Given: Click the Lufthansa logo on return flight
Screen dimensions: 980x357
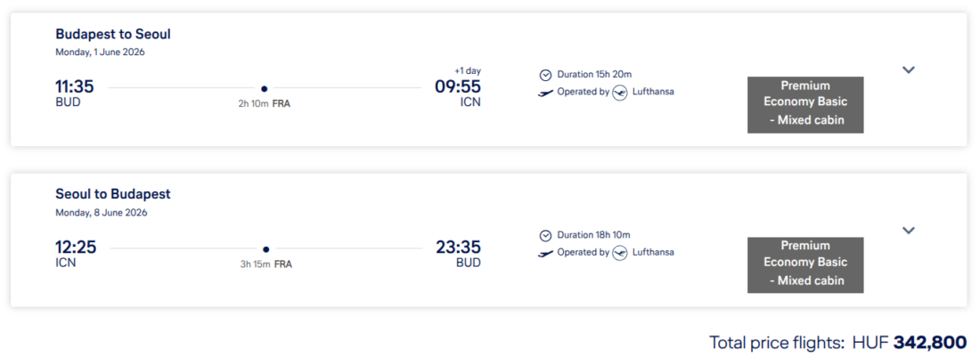Looking at the screenshot, I should pyautogui.click(x=620, y=253).
